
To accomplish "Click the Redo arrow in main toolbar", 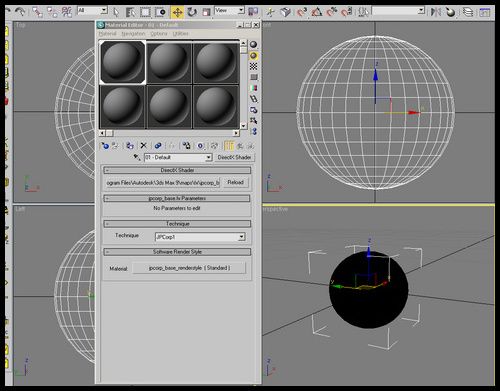I will coord(21,12).
